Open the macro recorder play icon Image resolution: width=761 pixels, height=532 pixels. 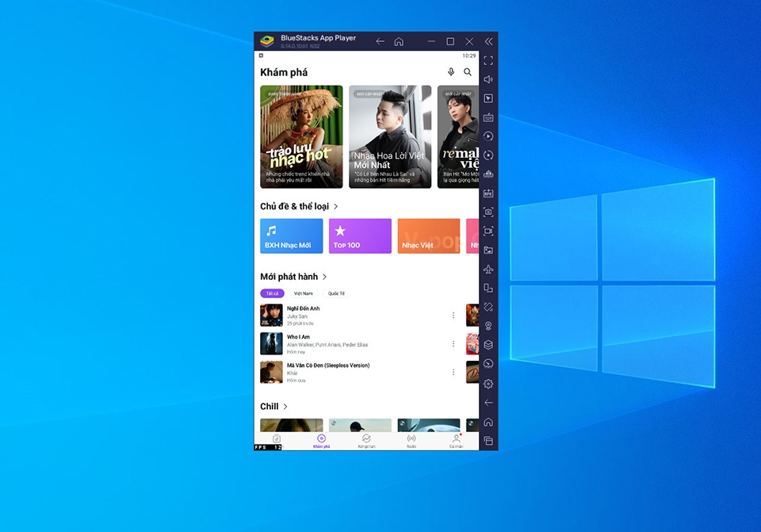(x=488, y=136)
